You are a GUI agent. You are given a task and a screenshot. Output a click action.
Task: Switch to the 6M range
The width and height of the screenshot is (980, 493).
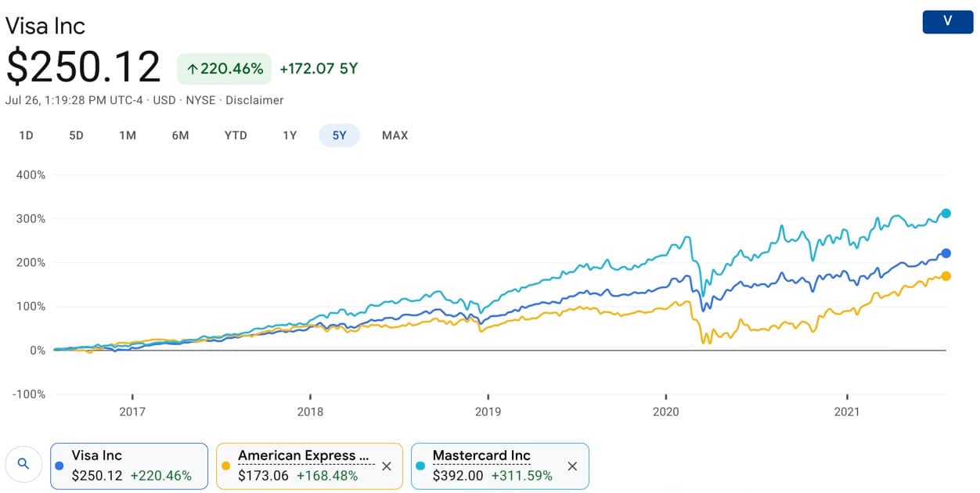tap(180, 135)
